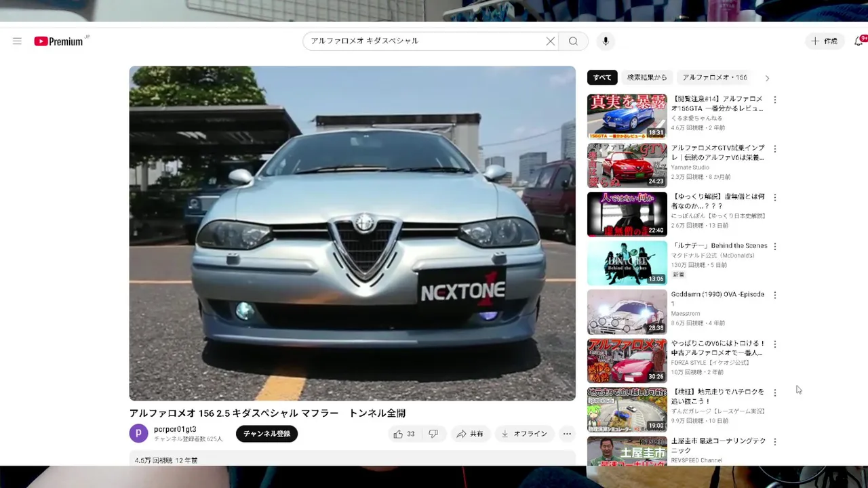Open options menu for FORZA STYLE video

point(775,344)
